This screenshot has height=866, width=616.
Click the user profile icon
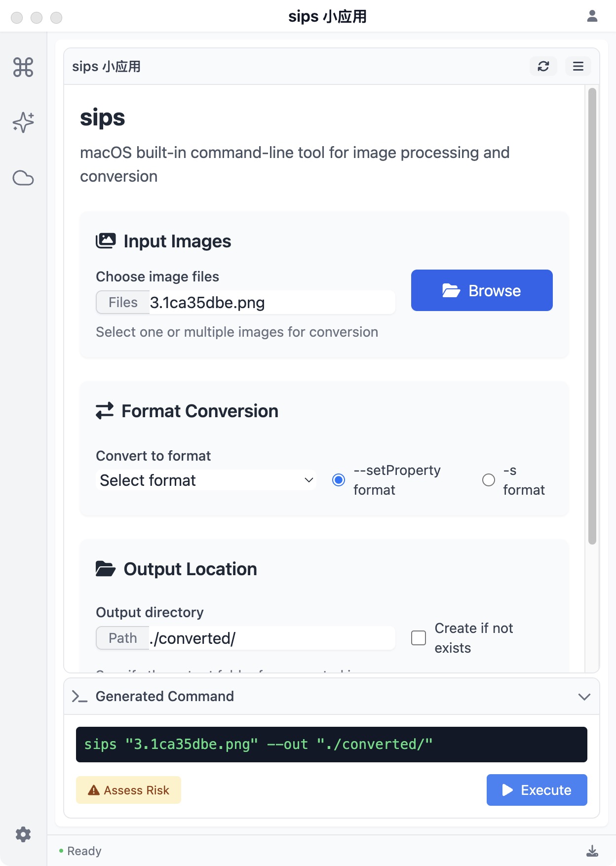592,16
